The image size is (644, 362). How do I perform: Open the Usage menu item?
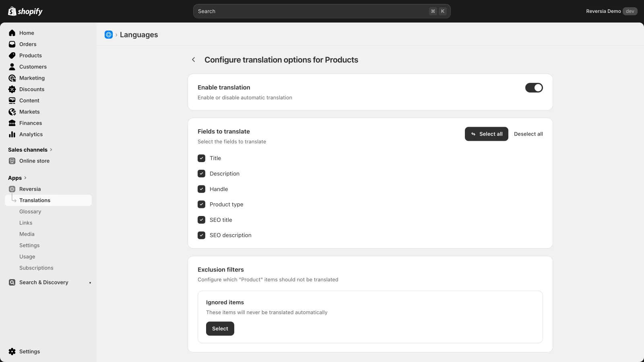pyautogui.click(x=27, y=257)
